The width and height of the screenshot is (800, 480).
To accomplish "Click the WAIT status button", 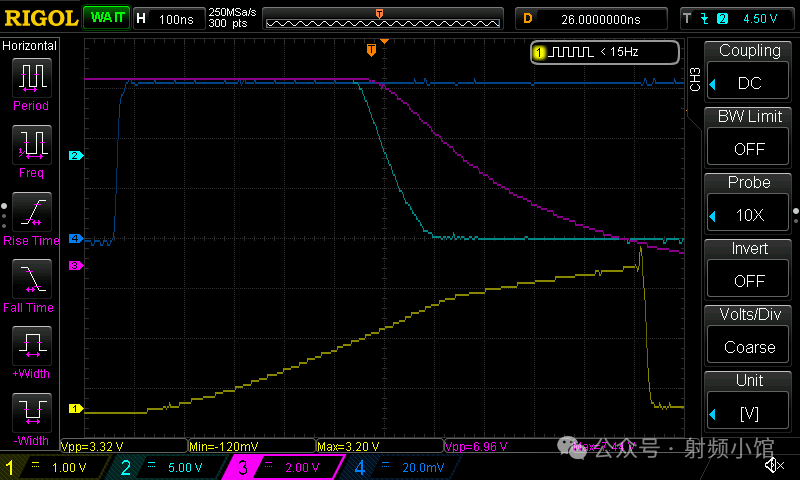I will [x=105, y=18].
